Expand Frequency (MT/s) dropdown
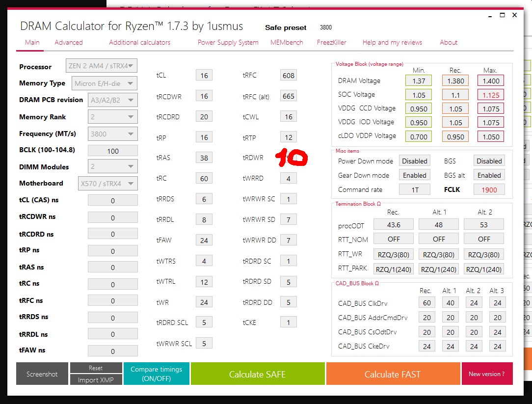 tap(113, 134)
